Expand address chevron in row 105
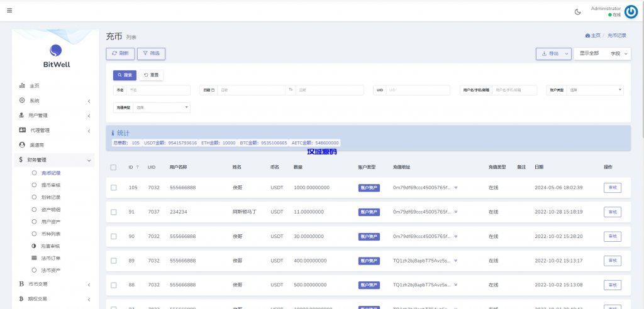 [456, 188]
